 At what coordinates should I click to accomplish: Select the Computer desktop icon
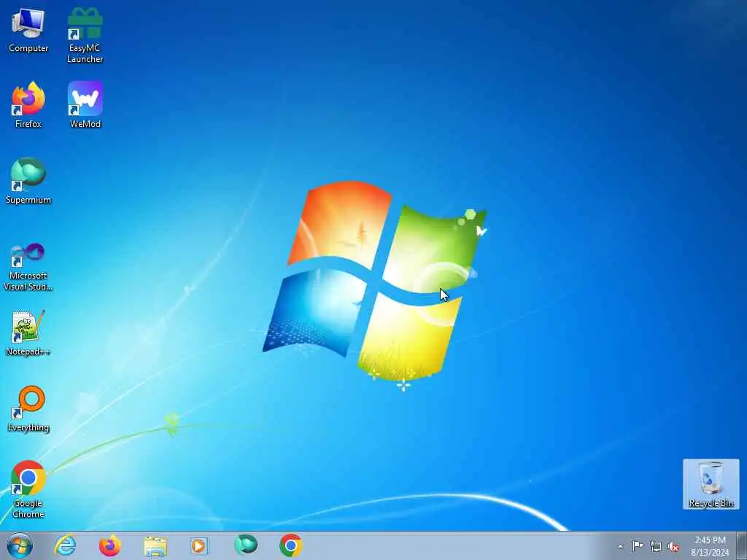(x=28, y=30)
